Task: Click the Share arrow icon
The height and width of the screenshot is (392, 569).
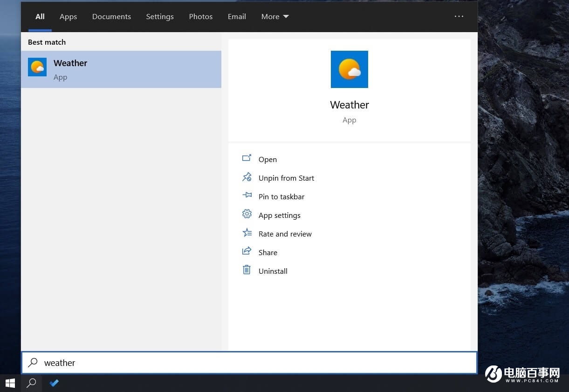Action: click(x=247, y=251)
